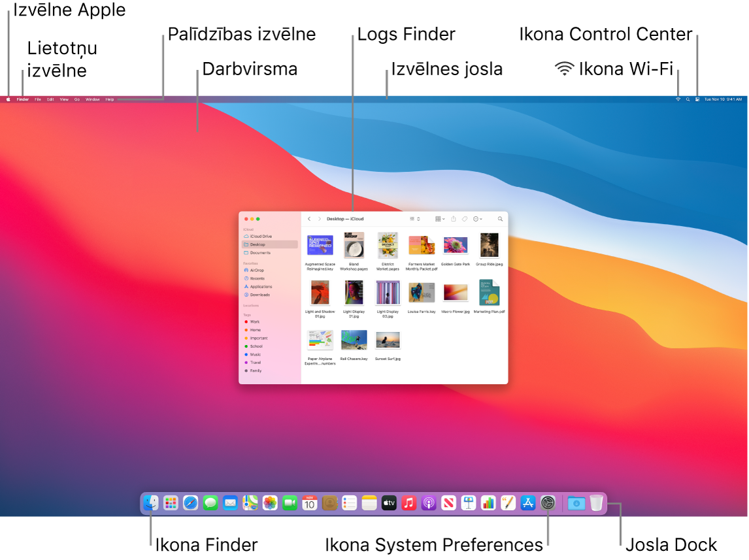Open the Group By dropdown in the Finder toolbar
The width and height of the screenshot is (749, 560).
tap(440, 219)
